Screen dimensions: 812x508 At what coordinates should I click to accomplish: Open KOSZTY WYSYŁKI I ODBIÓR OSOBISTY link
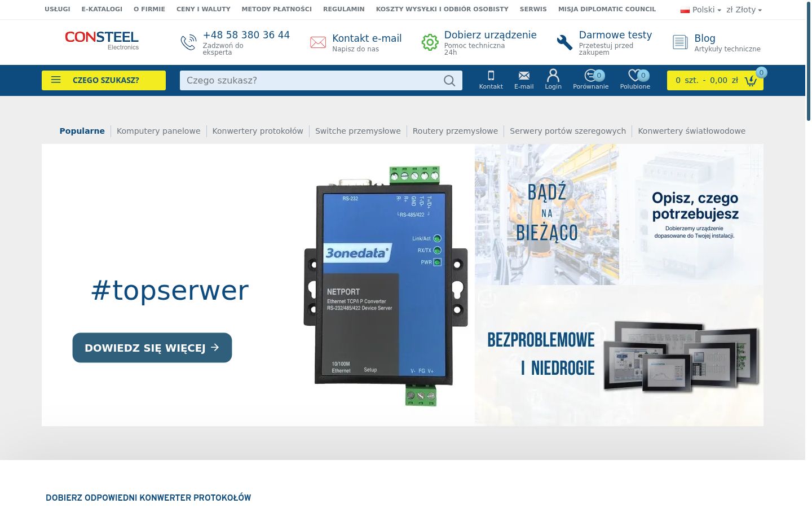pyautogui.click(x=442, y=9)
